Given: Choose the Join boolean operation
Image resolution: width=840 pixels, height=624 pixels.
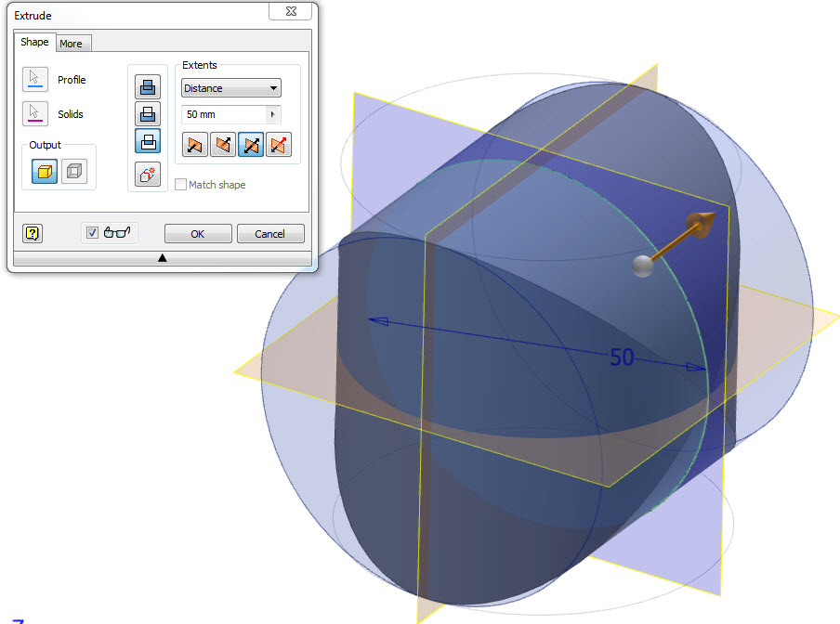Looking at the screenshot, I should [148, 87].
